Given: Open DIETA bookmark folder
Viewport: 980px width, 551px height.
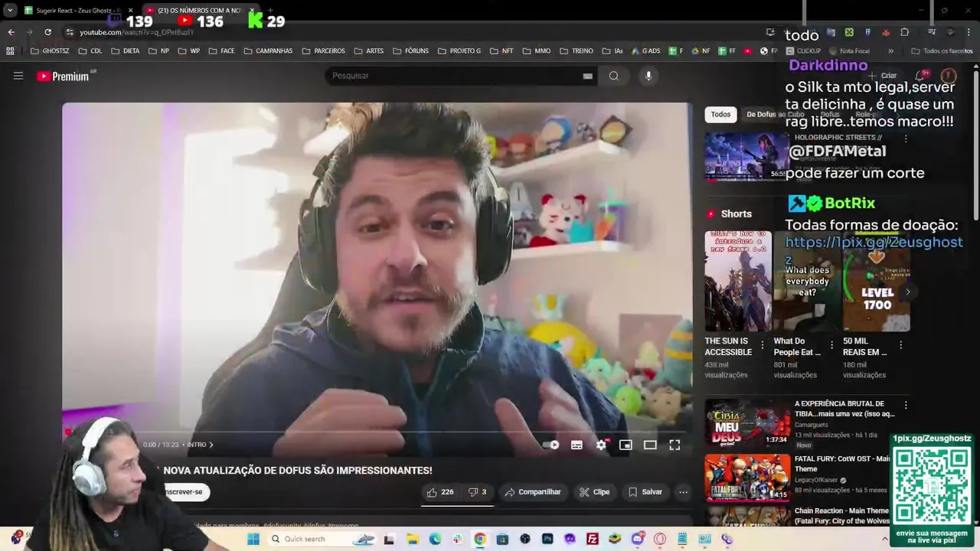Looking at the screenshot, I should point(126,51).
